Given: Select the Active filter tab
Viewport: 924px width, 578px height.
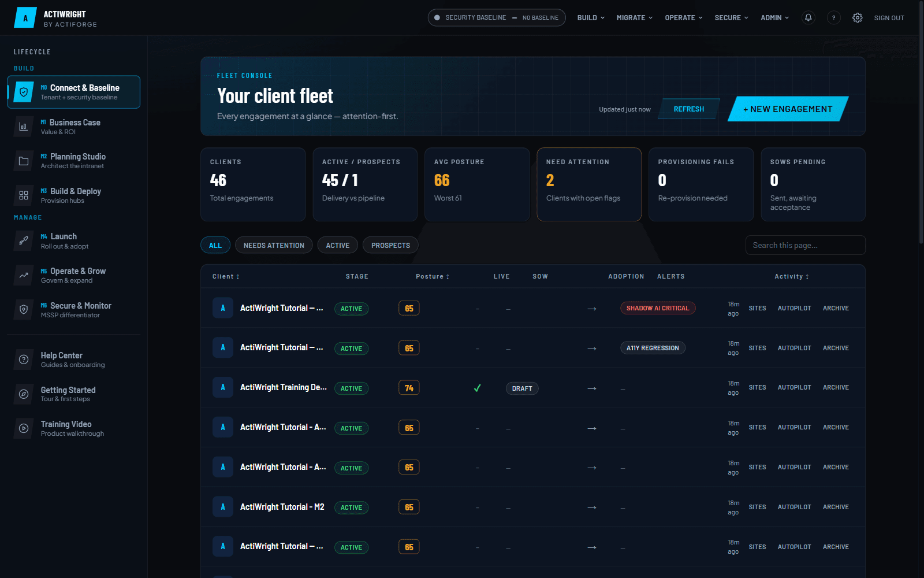Looking at the screenshot, I should click(338, 246).
